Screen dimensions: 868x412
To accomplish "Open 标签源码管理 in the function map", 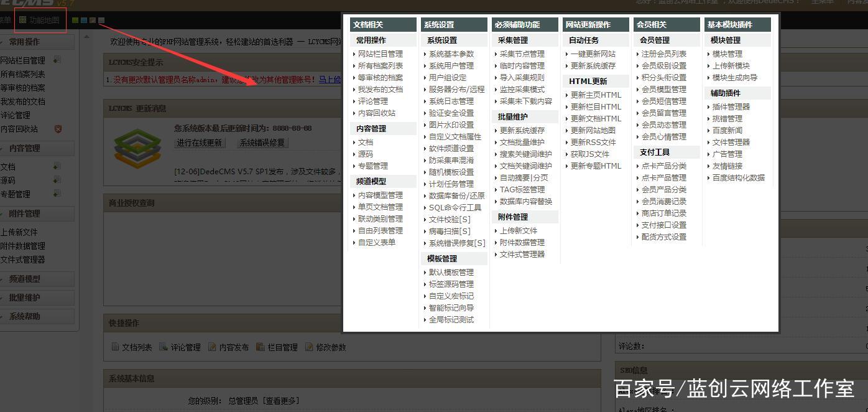I will [451, 284].
